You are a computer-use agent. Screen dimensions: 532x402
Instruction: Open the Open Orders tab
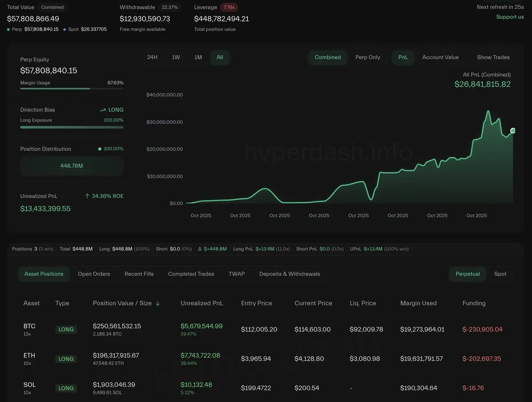pos(94,274)
